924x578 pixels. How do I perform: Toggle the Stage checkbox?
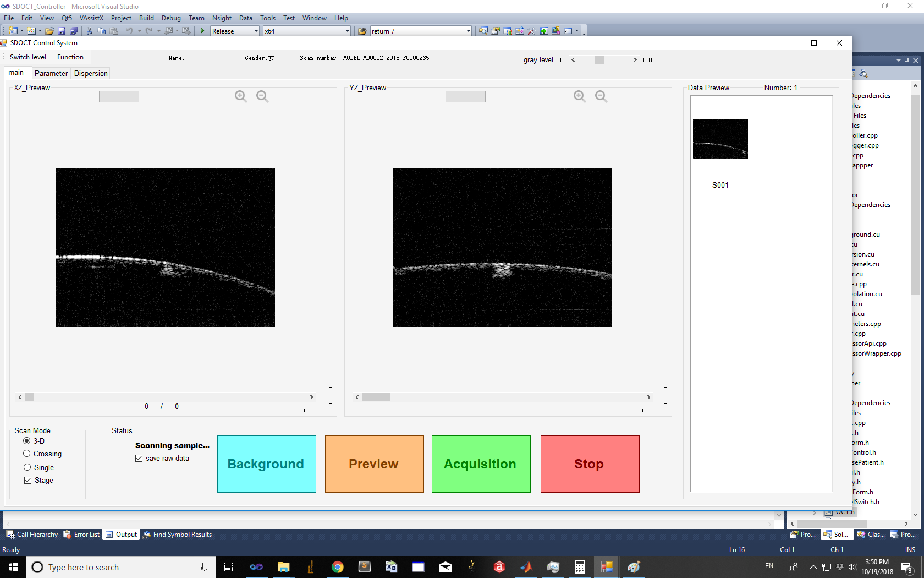[x=28, y=480]
